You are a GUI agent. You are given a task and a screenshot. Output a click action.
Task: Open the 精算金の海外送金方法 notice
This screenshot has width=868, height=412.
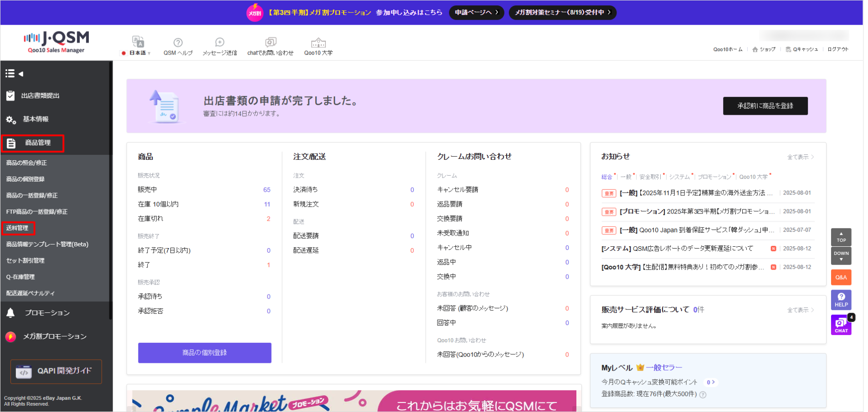696,193
